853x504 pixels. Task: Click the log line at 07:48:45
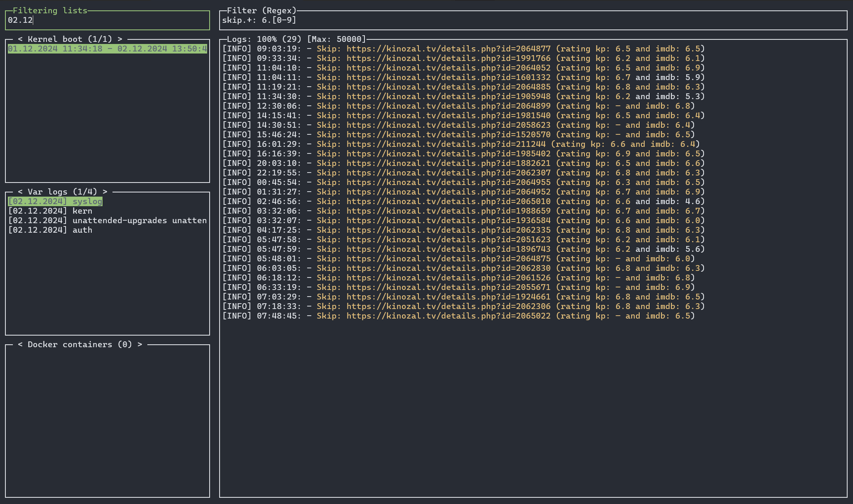459,316
